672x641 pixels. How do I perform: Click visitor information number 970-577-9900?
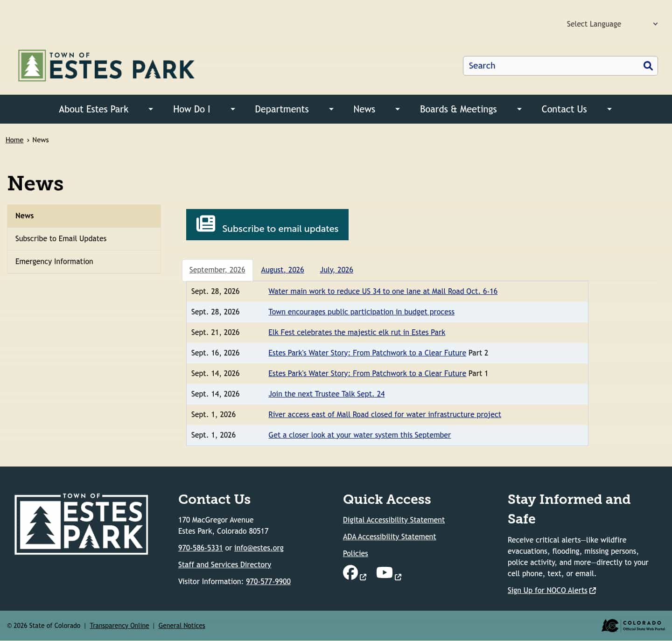268,581
